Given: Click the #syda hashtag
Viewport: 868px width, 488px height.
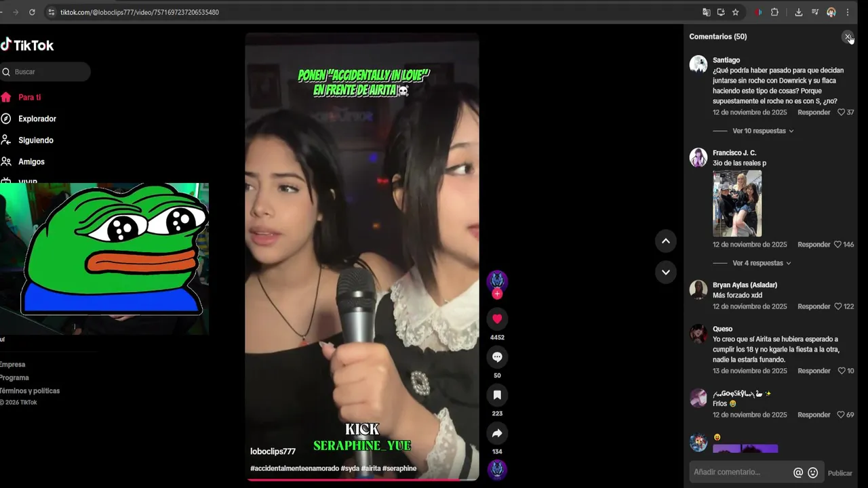Looking at the screenshot, I should [350, 468].
